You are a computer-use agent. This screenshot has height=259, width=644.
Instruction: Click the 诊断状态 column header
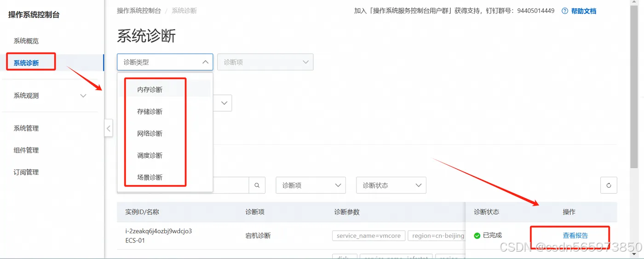coord(487,212)
